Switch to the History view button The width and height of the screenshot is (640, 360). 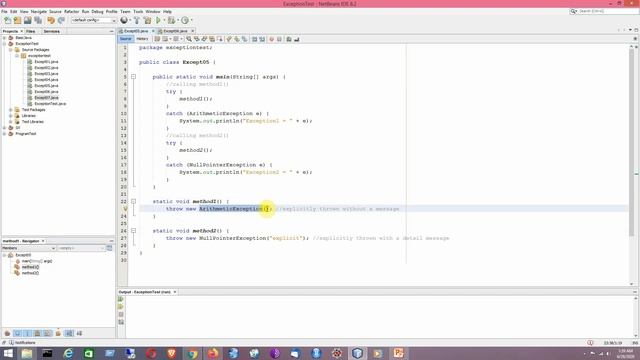click(x=142, y=39)
